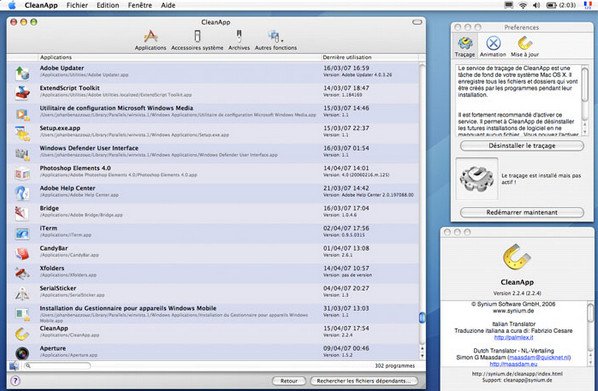598x391 pixels.
Task: Sort by Dernière utilisation column header
Action: [x=370, y=57]
